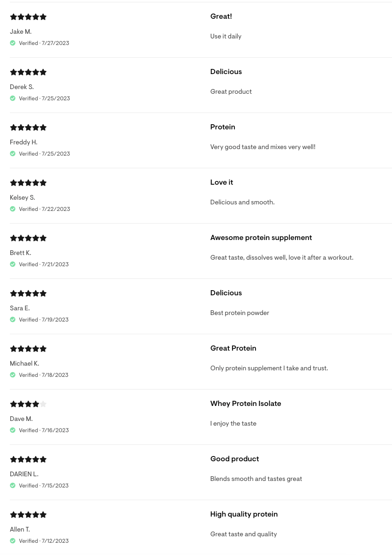Click the "Great Protein" review title
Viewport: 392px width, 555px height.
[x=233, y=348]
